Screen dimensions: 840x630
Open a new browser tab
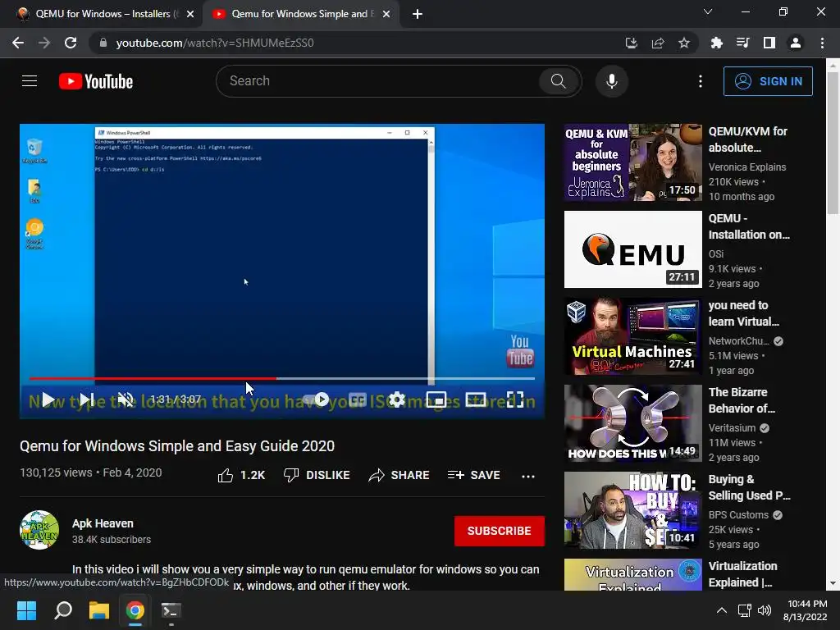(418, 15)
